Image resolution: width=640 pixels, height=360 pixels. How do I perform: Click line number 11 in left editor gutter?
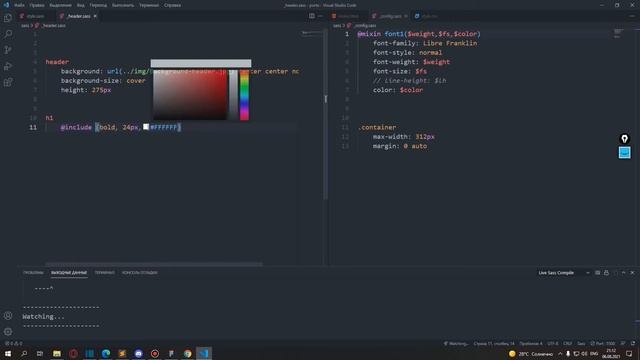(x=33, y=127)
